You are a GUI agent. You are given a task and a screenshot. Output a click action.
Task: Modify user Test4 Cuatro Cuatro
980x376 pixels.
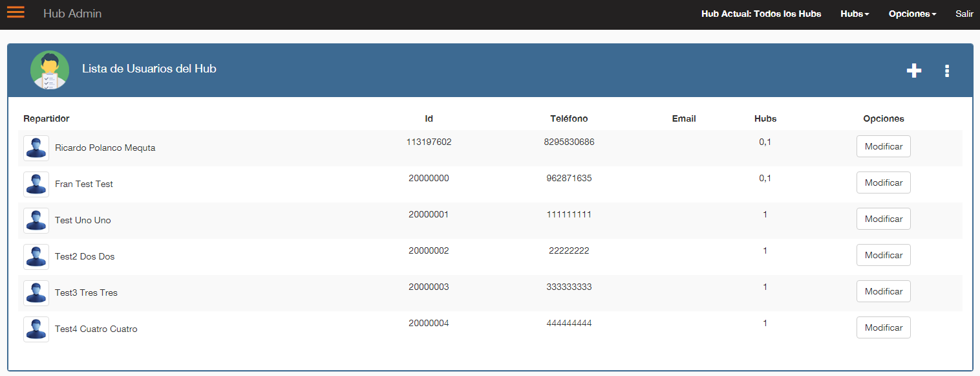(884, 327)
